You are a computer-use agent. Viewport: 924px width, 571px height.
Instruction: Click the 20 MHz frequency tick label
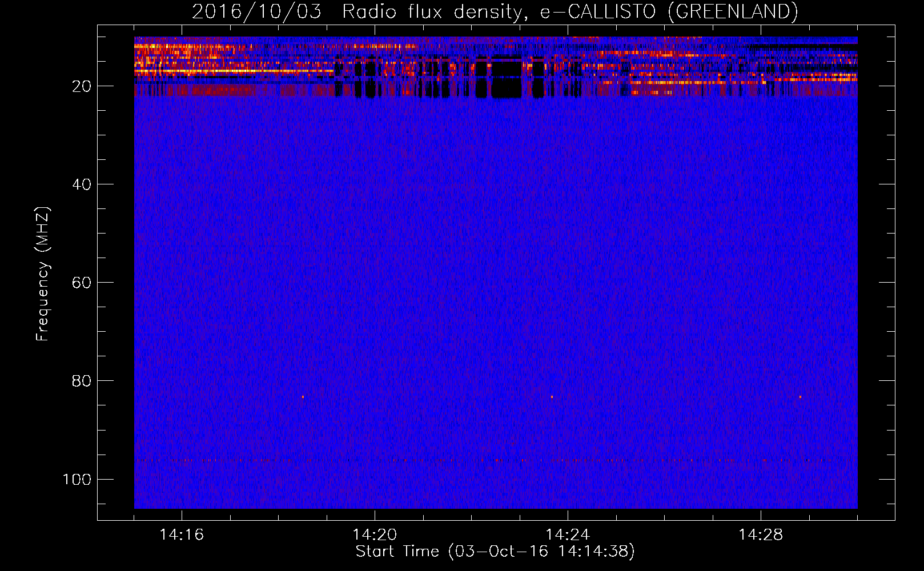tap(82, 86)
